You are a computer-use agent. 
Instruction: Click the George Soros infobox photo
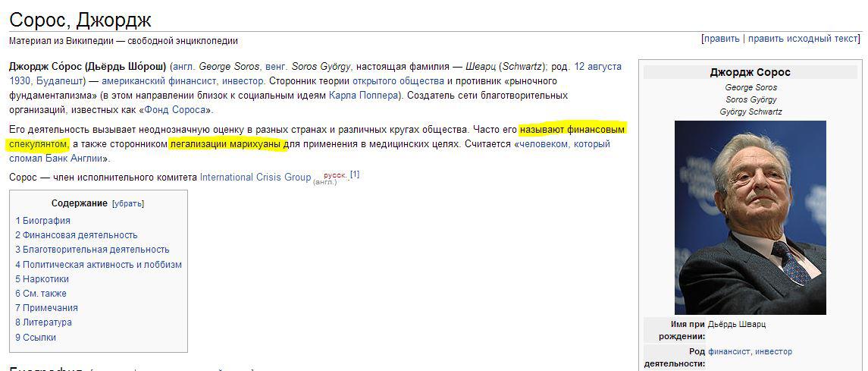pyautogui.click(x=750, y=218)
